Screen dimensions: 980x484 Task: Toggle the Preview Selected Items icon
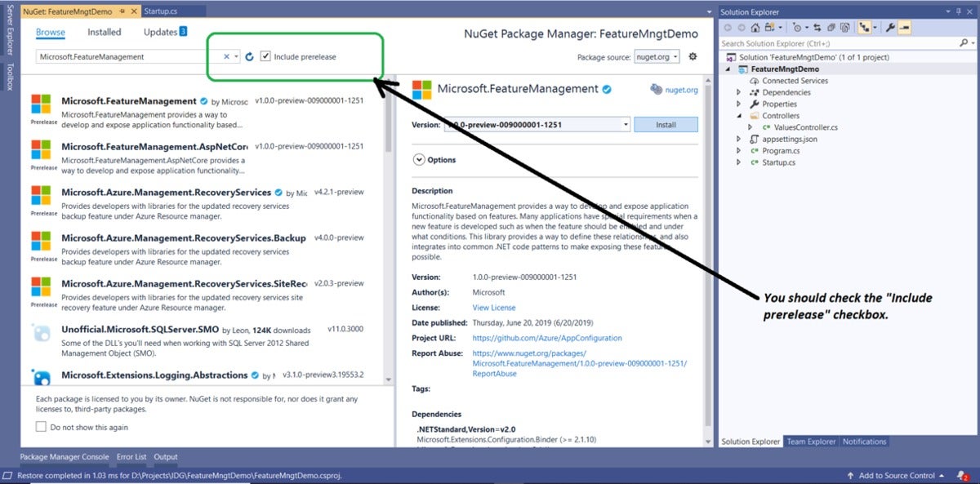point(905,28)
